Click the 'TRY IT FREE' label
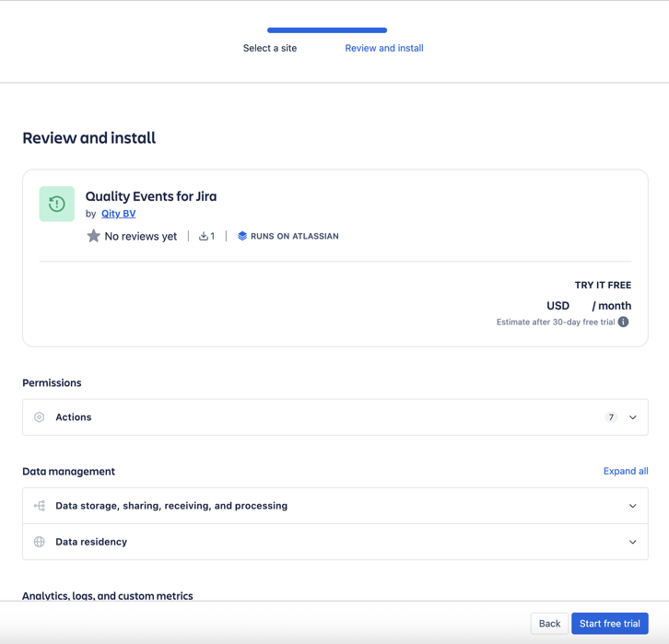 [x=603, y=285]
